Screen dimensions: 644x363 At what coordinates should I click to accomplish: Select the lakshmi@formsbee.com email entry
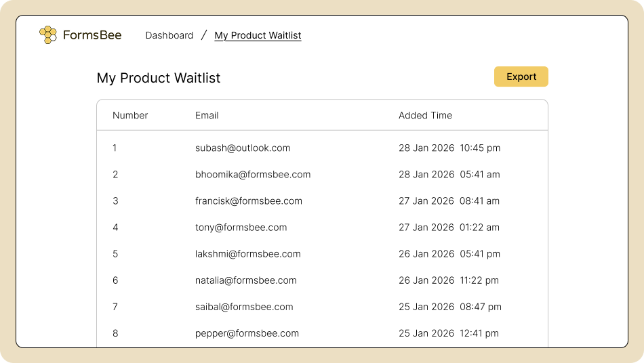click(x=247, y=254)
